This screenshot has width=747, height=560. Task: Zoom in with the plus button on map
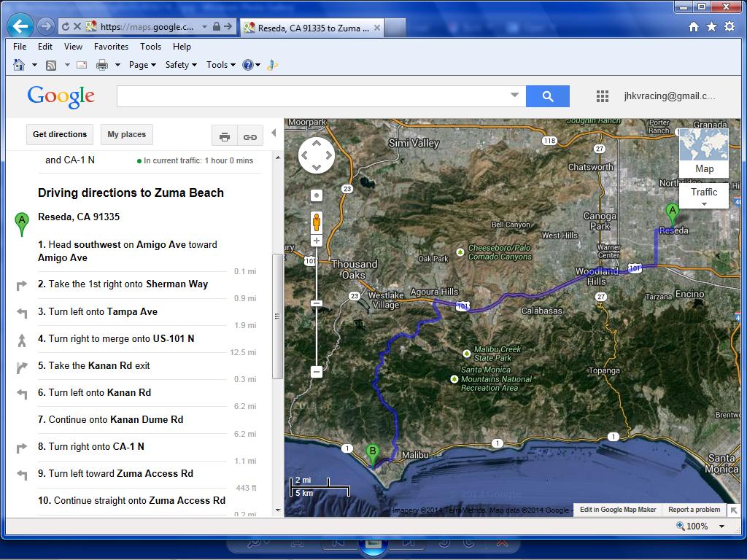317,241
